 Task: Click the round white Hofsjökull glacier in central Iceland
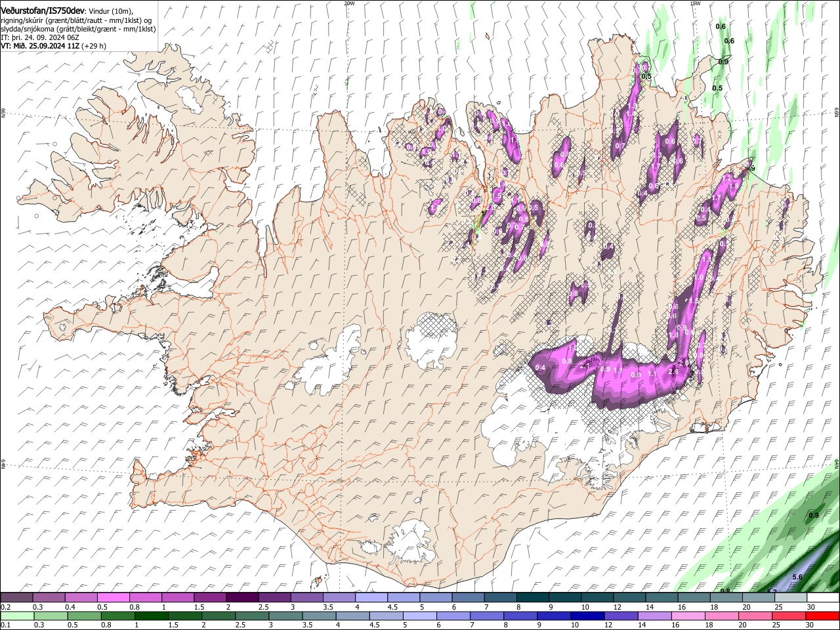coord(431,340)
